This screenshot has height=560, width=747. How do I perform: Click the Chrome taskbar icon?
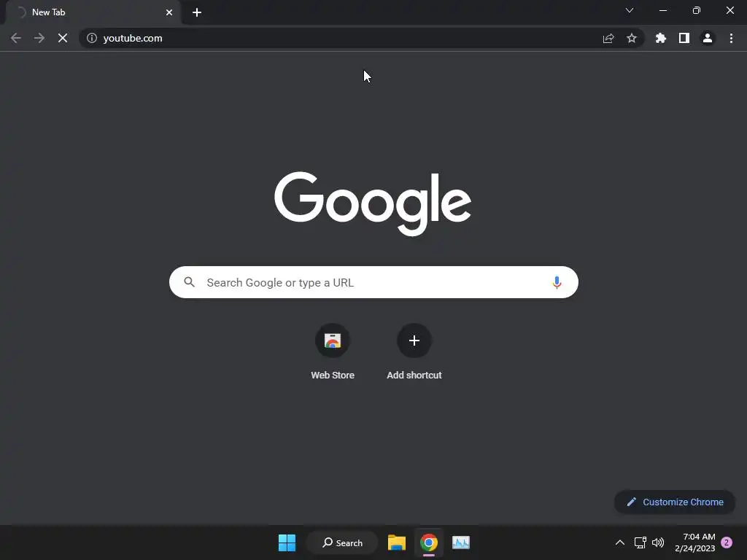[429, 542]
